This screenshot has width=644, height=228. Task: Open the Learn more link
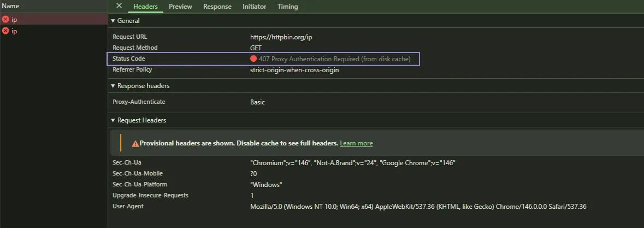click(357, 143)
